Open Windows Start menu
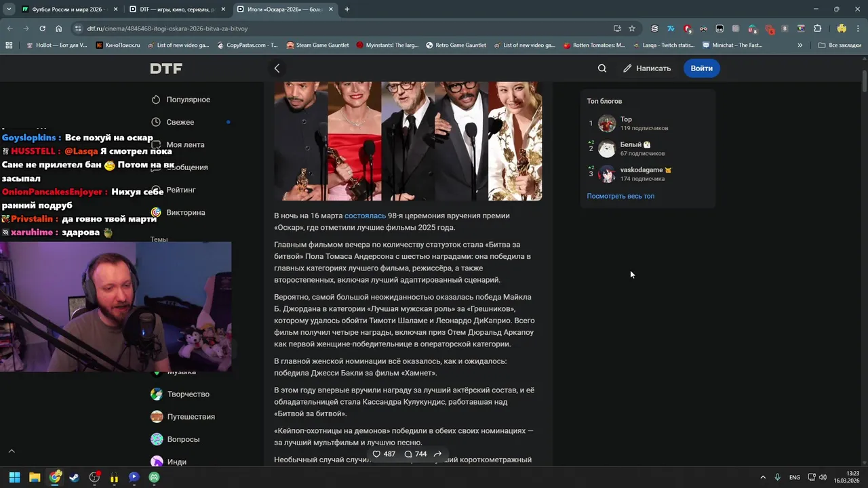This screenshot has width=868, height=488. point(14,477)
